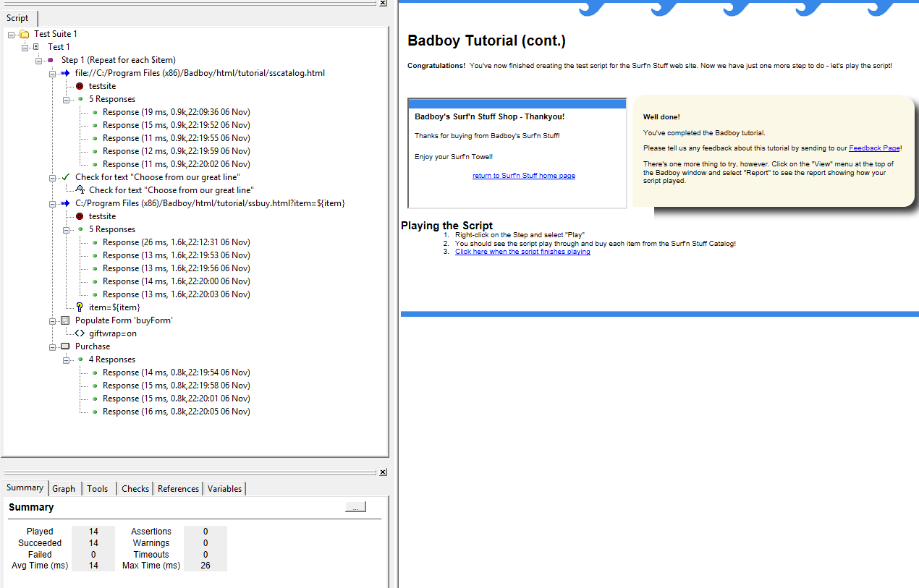Click the blue arrow icon beside sscatalog.html request

[65, 73]
